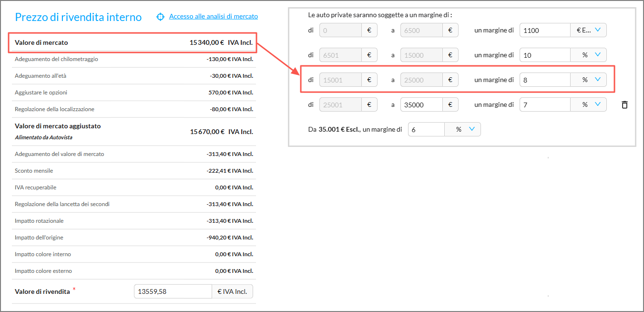Click the disabled upper bound field 25000
The image size is (644, 312).
tap(421, 80)
